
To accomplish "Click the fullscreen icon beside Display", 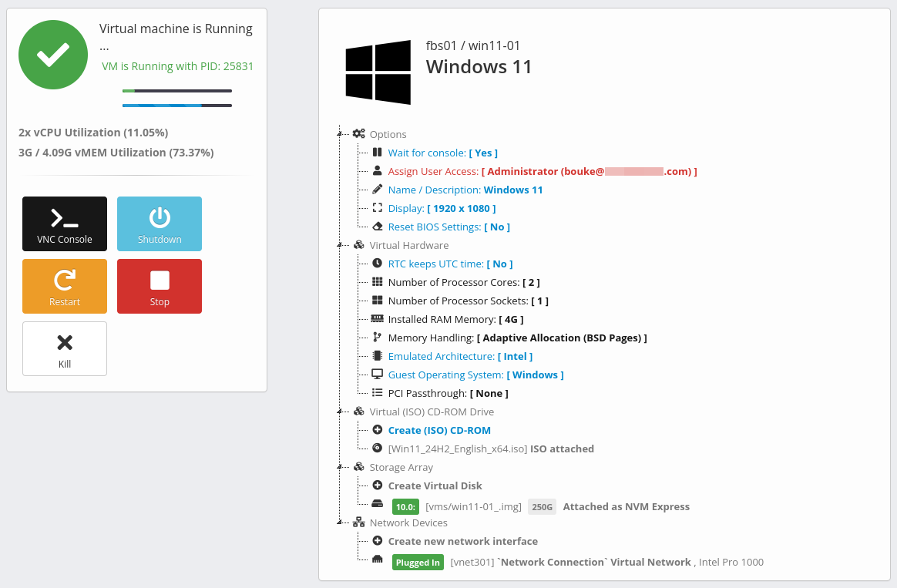I will click(x=377, y=207).
